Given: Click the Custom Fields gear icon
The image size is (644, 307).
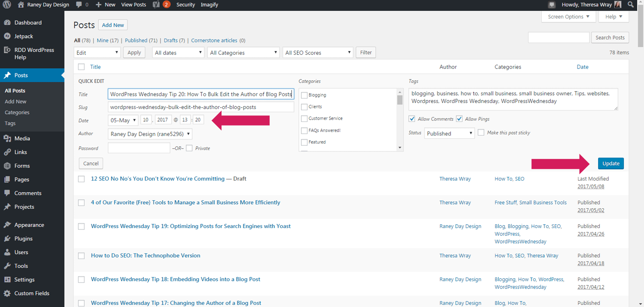Looking at the screenshot, I should [x=7, y=294].
